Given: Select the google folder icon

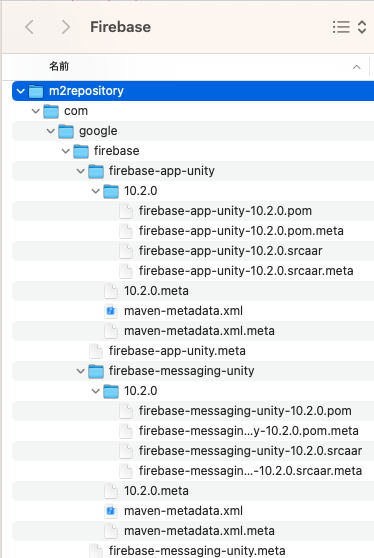Looking at the screenshot, I should [x=66, y=131].
